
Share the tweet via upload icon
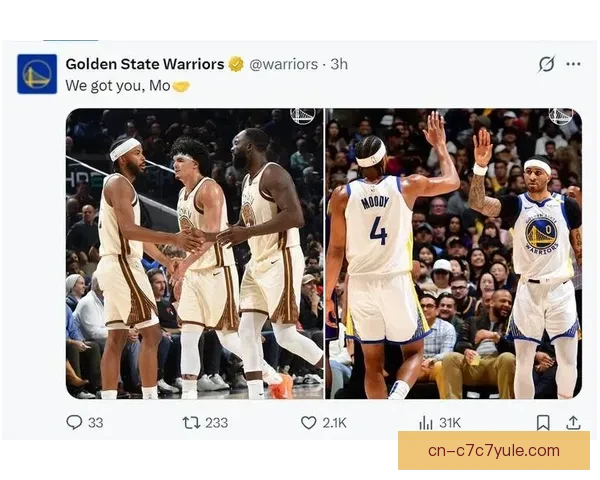(x=573, y=423)
